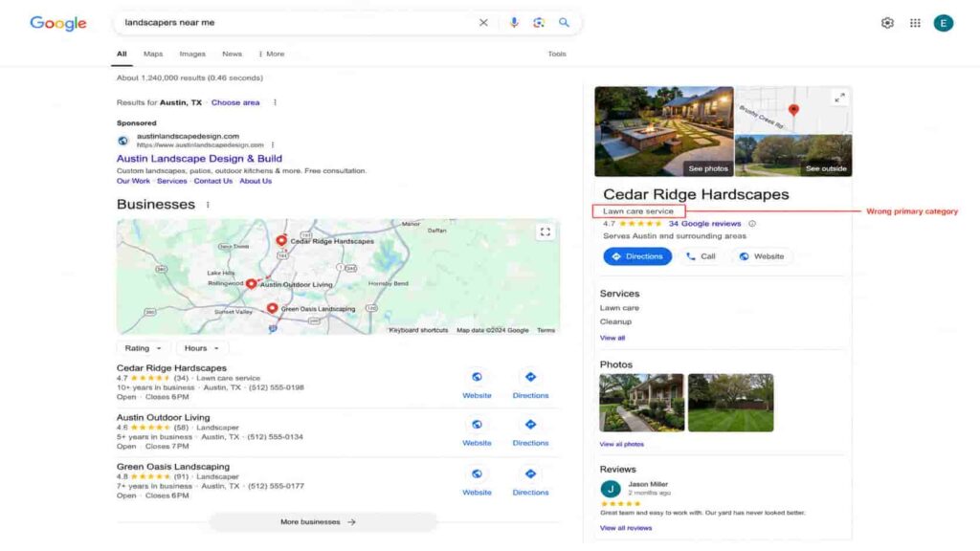Click the See photos image of the patio
The width and height of the screenshot is (980, 551).
point(664,131)
